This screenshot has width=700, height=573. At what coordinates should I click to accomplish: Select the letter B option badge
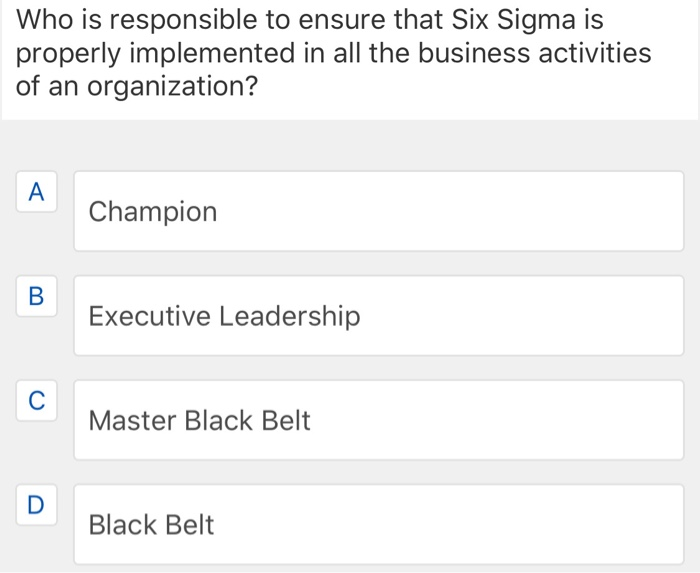pos(36,296)
